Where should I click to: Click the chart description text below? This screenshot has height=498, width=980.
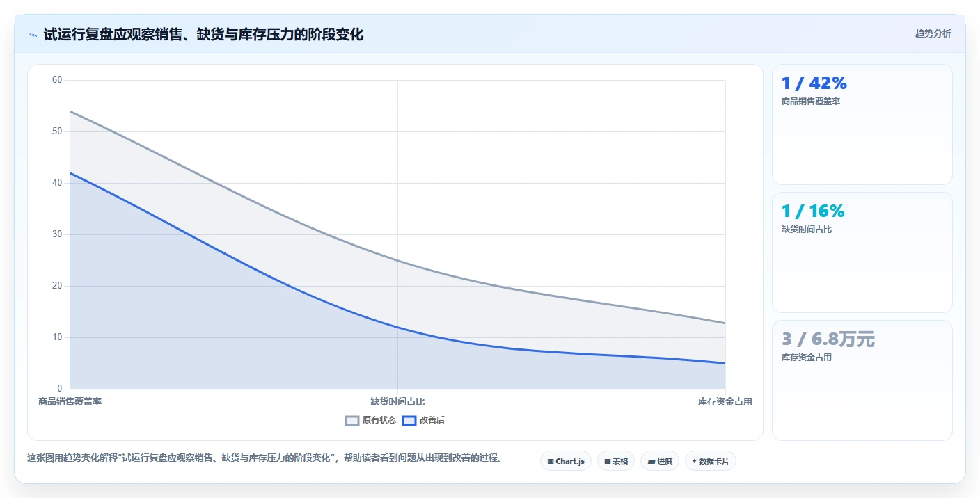coord(264,458)
